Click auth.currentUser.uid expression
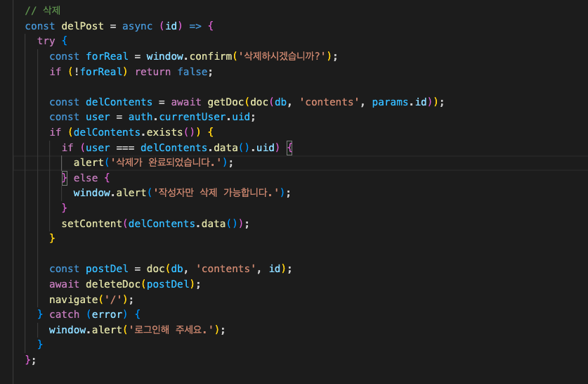588x384 pixels. click(189, 117)
